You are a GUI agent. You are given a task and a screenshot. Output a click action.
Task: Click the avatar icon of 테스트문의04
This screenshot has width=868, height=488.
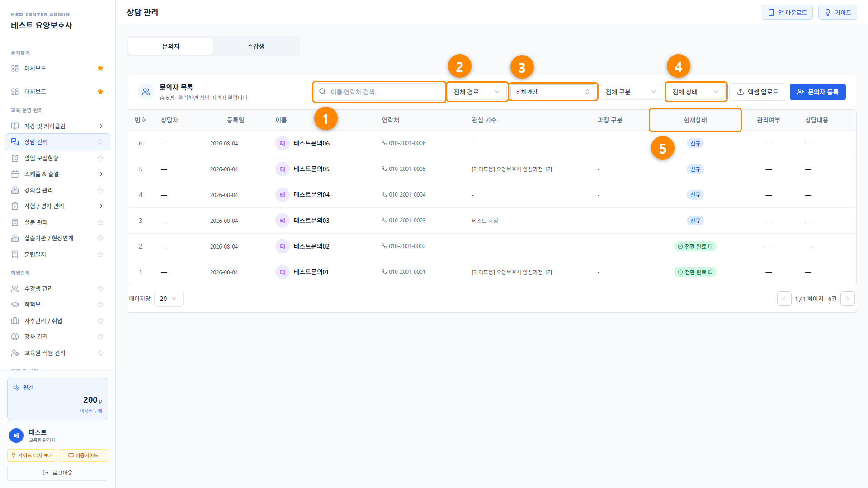point(283,195)
